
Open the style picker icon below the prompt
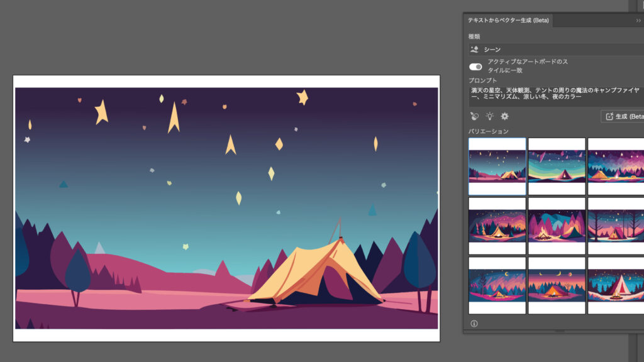(474, 116)
